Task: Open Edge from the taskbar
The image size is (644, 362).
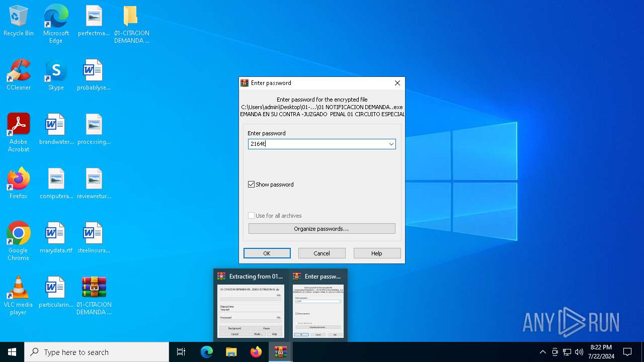Action: point(207,352)
